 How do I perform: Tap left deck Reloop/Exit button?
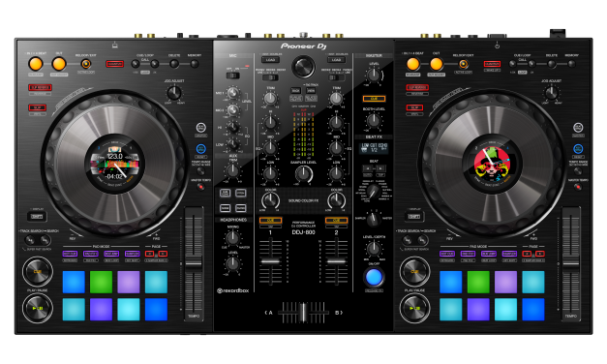tap(86, 64)
